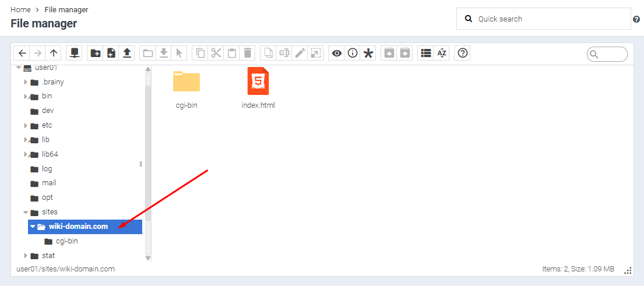Click the file manager search box
Viewport: 644px width, 286px height.
click(607, 54)
